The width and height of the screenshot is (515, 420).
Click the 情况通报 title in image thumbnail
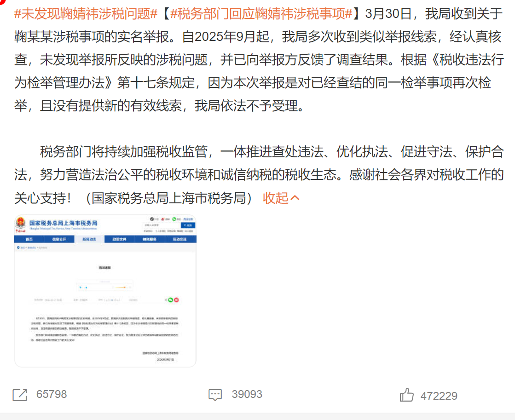click(x=105, y=267)
